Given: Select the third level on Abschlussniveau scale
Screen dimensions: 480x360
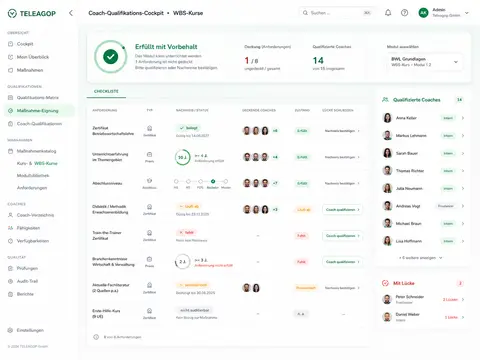Looking at the screenshot, I should [200, 181].
